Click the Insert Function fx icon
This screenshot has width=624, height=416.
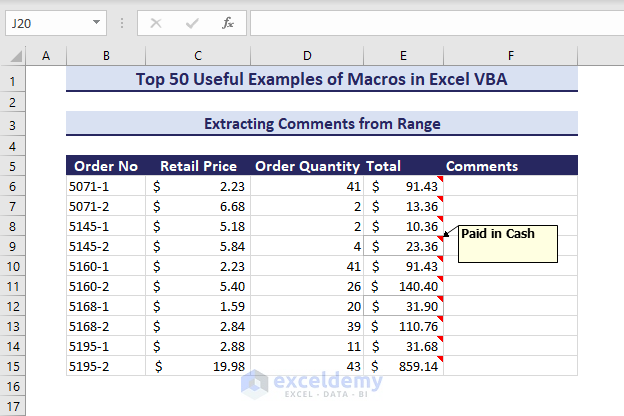(x=228, y=22)
